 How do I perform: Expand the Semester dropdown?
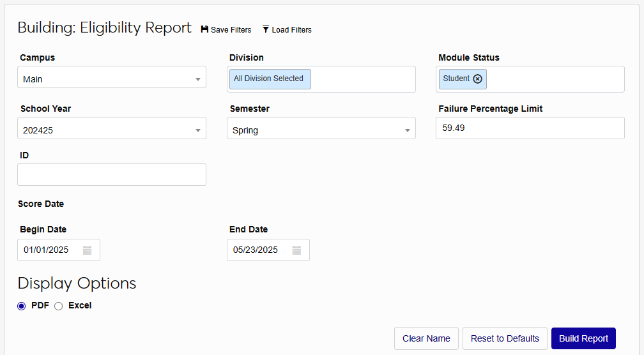click(321, 130)
